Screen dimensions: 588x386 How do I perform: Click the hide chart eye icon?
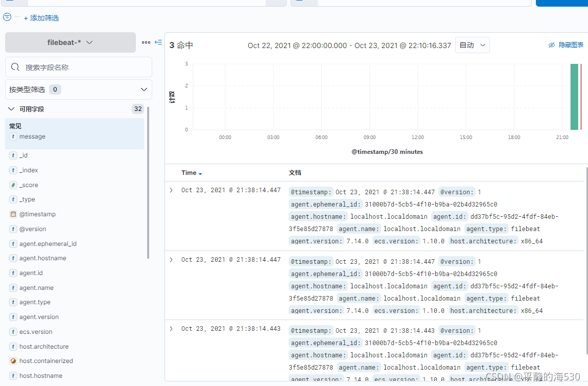click(552, 45)
